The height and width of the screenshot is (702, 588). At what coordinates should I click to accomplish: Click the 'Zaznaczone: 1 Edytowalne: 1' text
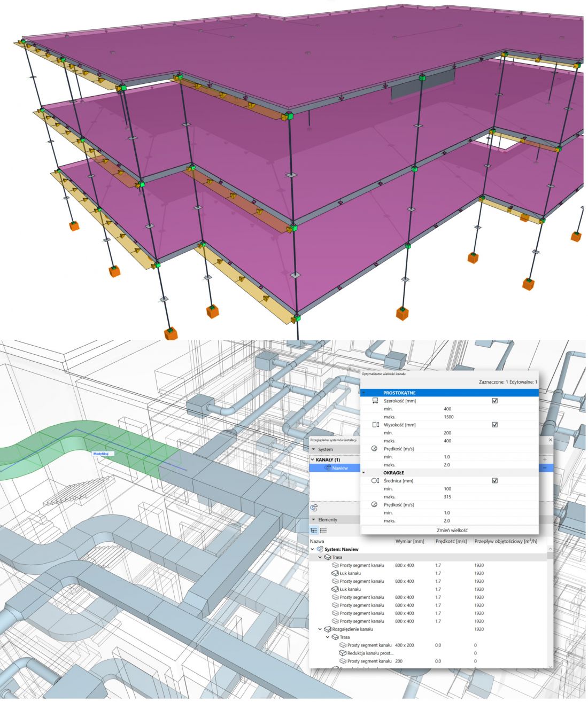(x=508, y=383)
